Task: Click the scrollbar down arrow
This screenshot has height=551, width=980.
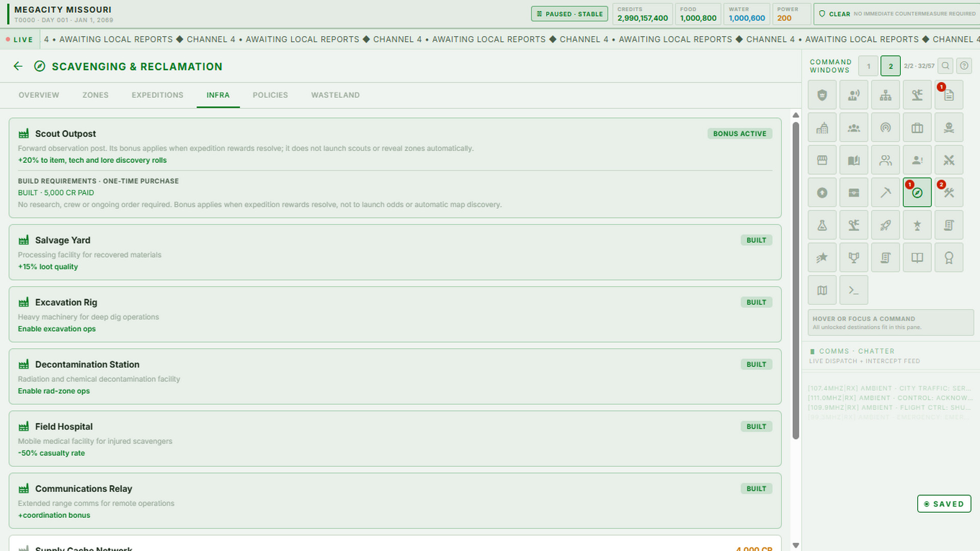Action: (x=795, y=545)
